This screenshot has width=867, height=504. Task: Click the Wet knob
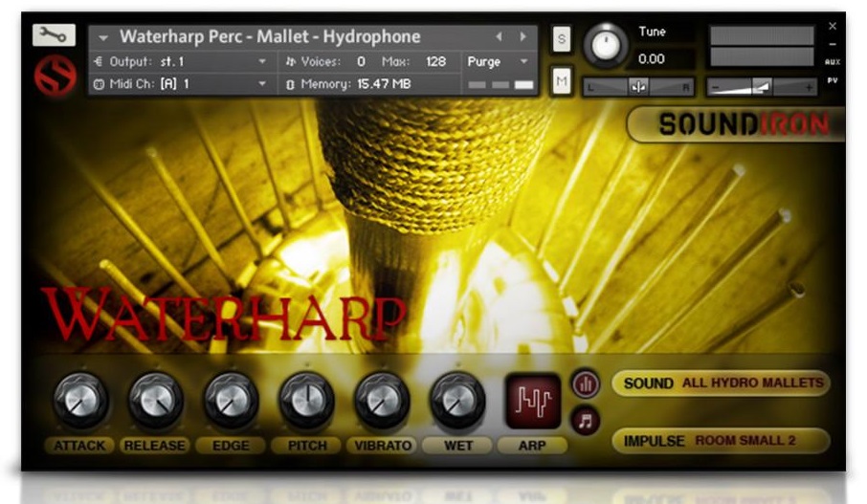457,400
